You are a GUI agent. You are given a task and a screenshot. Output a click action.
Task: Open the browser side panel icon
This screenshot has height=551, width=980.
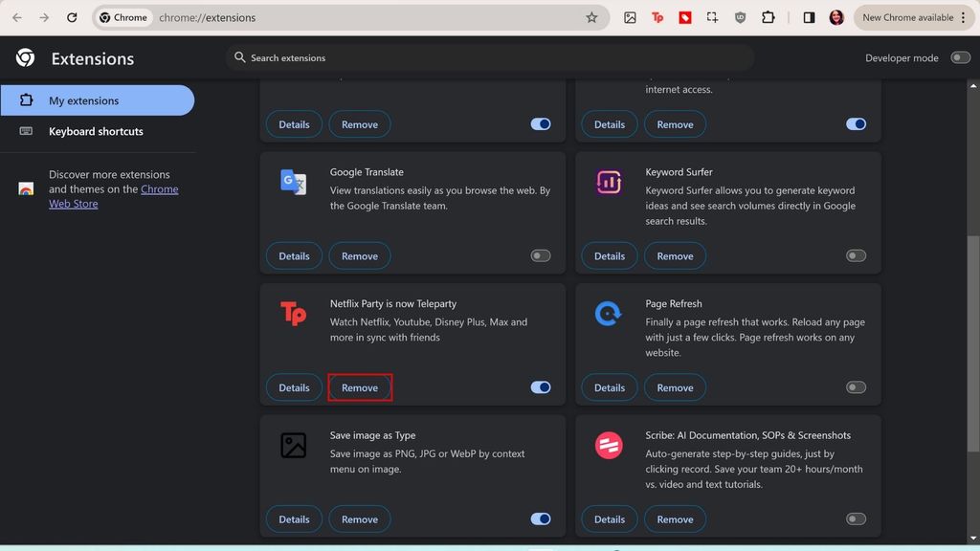click(x=809, y=17)
